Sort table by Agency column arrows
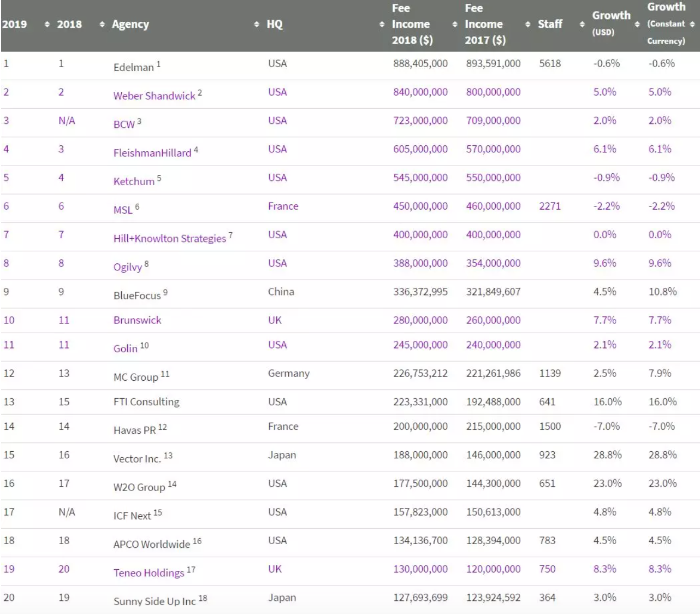The width and height of the screenshot is (700, 614). pyautogui.click(x=257, y=25)
